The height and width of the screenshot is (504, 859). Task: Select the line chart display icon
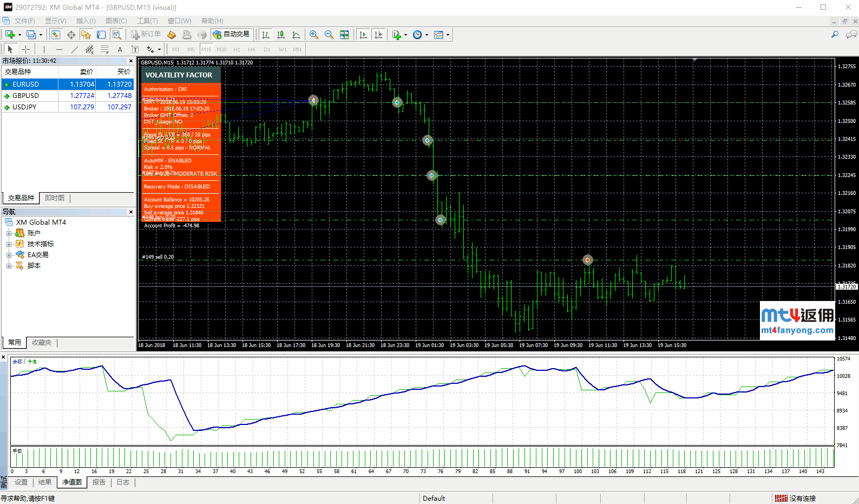[296, 35]
